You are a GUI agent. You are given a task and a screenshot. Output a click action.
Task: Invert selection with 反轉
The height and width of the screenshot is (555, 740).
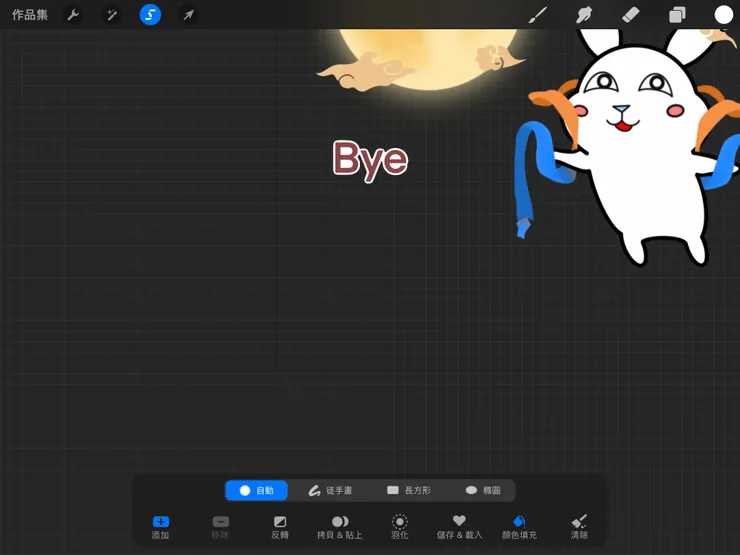click(x=280, y=527)
